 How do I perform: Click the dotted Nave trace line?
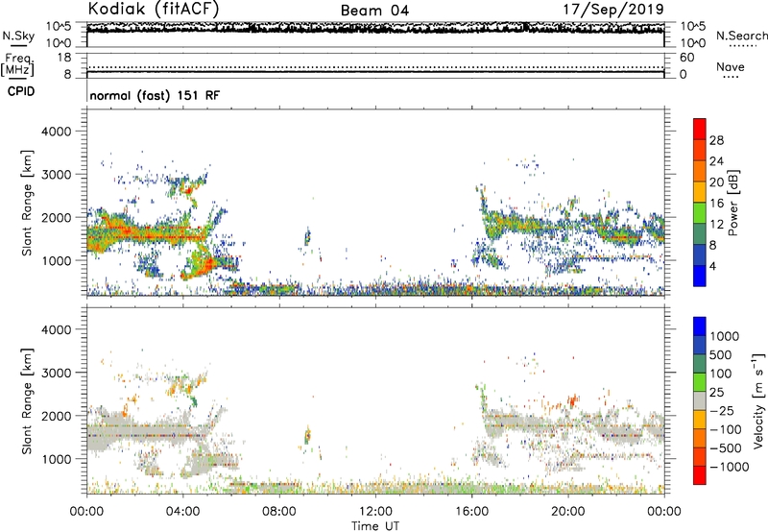pyautogui.click(x=375, y=67)
